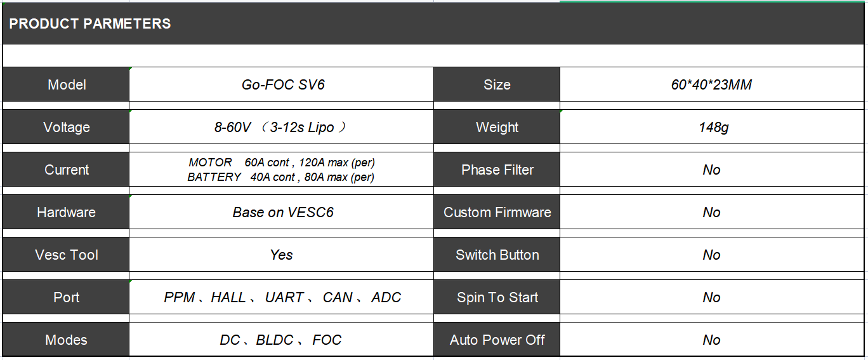Select the DC, BLDC, FOC modes cell
Image resolution: width=868 pixels, height=360 pixels.
280,340
